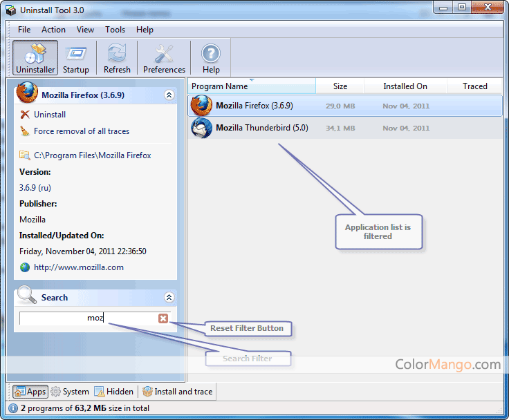Click the Mozilla Firefox (3.6.9) panel title
The height and width of the screenshot is (420, 509).
click(83, 95)
